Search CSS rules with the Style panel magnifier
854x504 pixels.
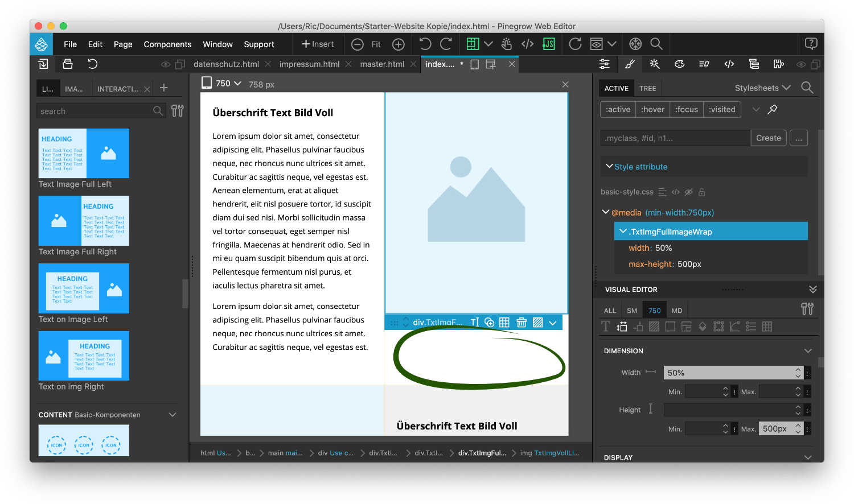(807, 88)
